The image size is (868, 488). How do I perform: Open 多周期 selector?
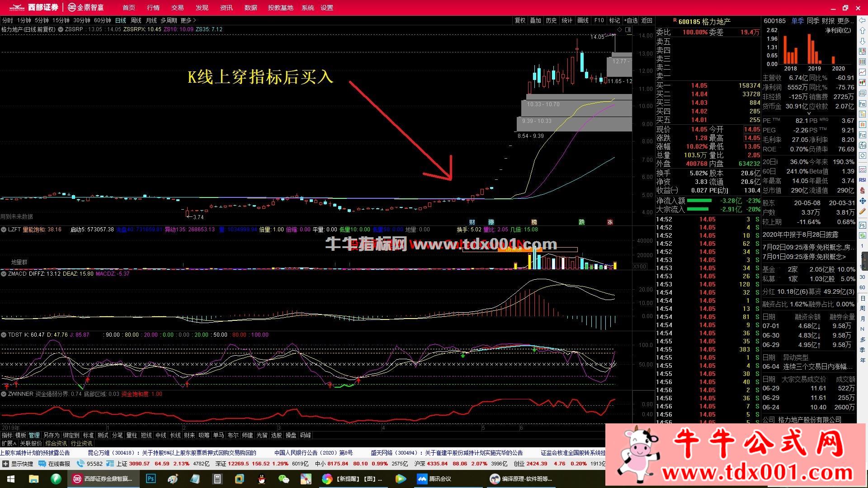point(169,20)
